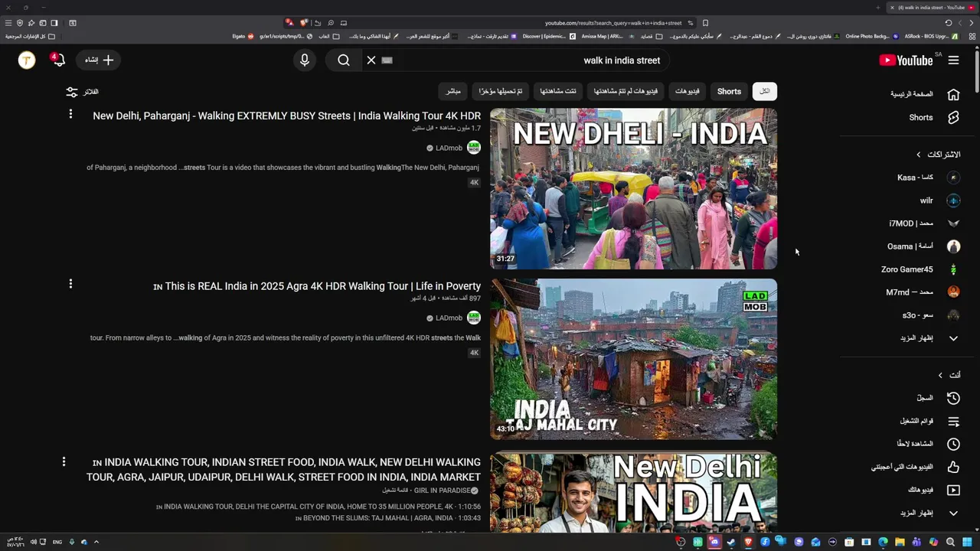Open more options for the Agra 2025 video
Image resolution: width=980 pixels, height=551 pixels.
click(x=70, y=284)
